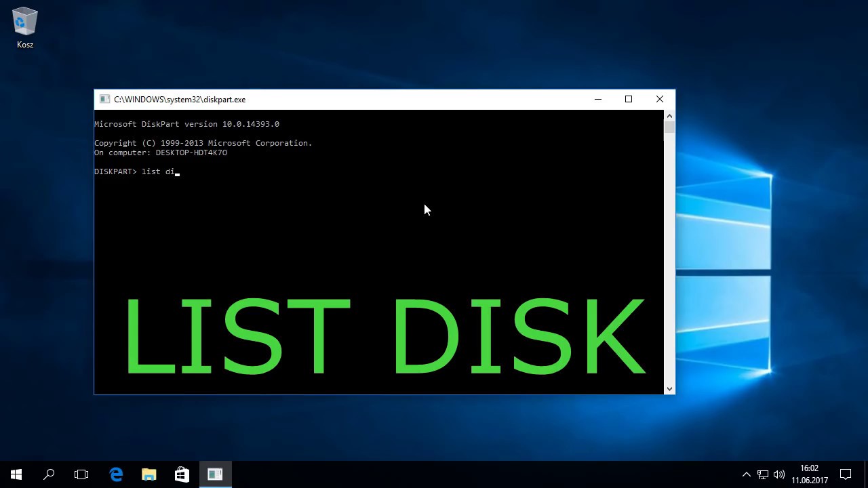Open taskbar search magnifier
This screenshot has width=868, height=488.
(49, 474)
